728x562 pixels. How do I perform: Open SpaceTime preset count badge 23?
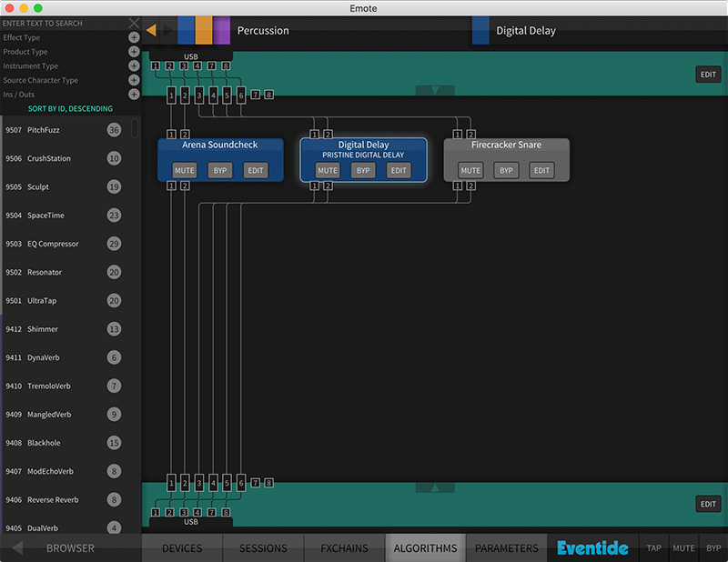coord(115,216)
